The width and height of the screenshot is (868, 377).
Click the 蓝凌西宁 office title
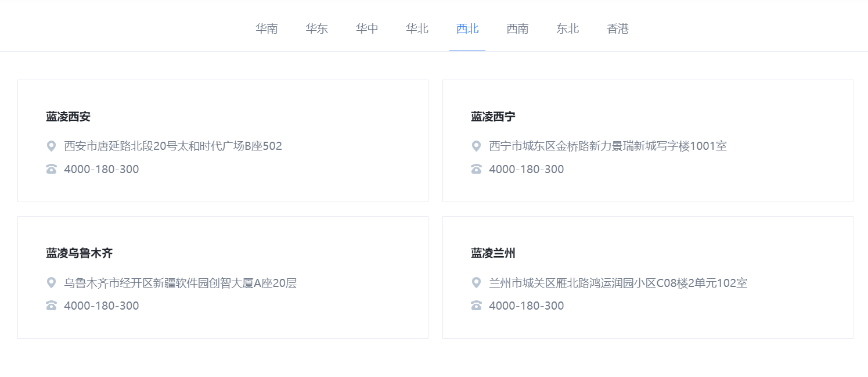pos(494,117)
